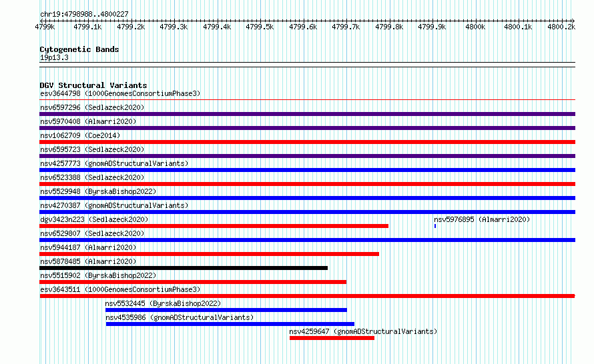
Task: Open nsv6597296 (Sedlazeck2020) variant label
Action: (x=92, y=107)
